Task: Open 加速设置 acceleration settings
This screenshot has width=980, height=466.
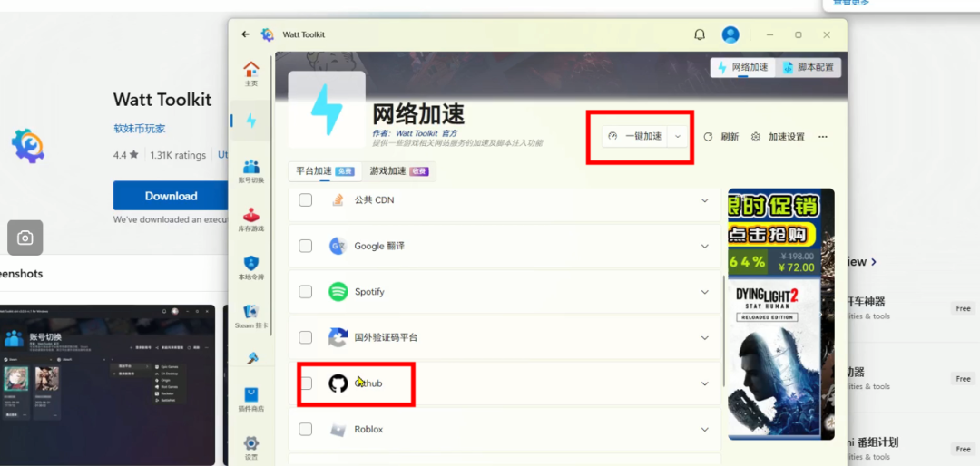Action: point(779,137)
